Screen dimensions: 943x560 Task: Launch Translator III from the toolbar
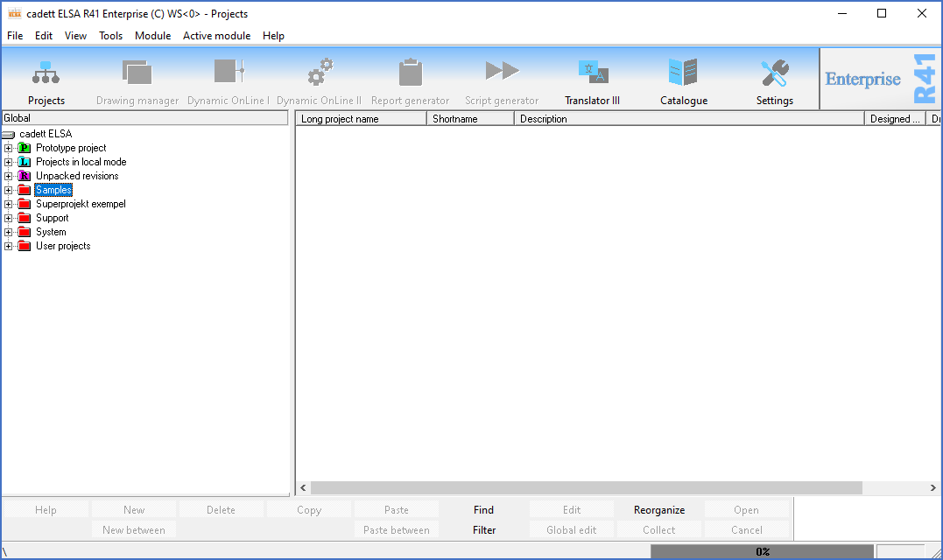coord(592,72)
